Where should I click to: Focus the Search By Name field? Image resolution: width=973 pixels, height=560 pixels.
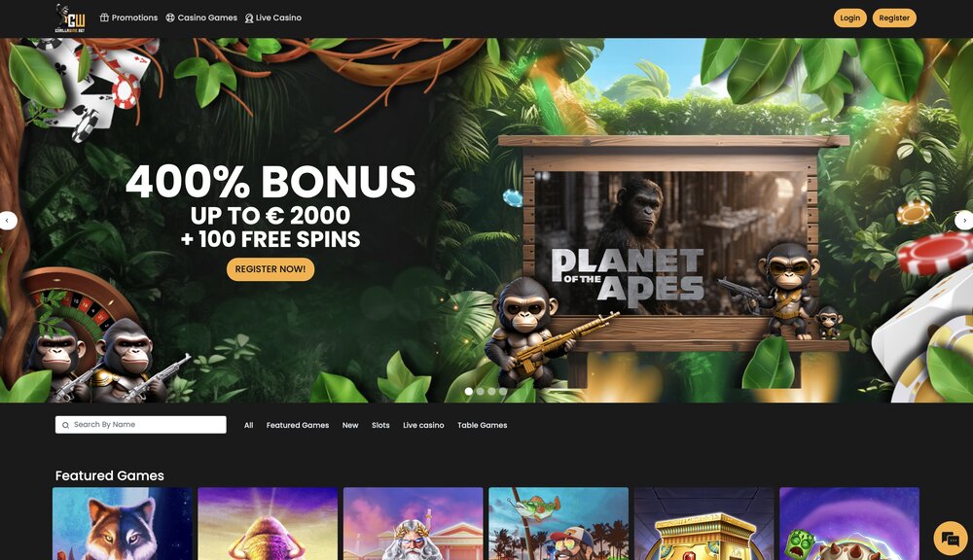click(x=141, y=425)
